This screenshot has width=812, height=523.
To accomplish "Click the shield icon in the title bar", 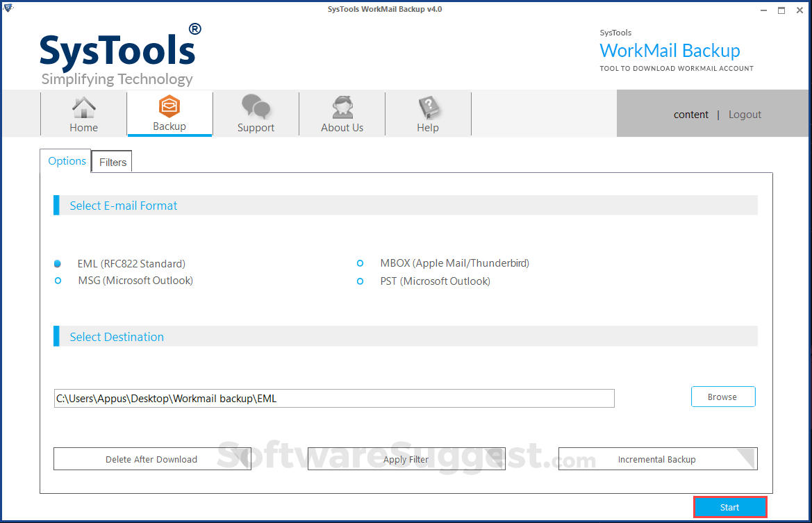I will click(8, 6).
